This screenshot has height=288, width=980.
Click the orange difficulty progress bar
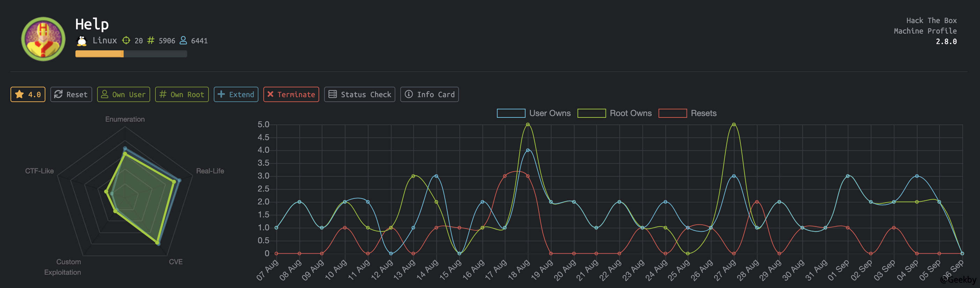pos(99,54)
